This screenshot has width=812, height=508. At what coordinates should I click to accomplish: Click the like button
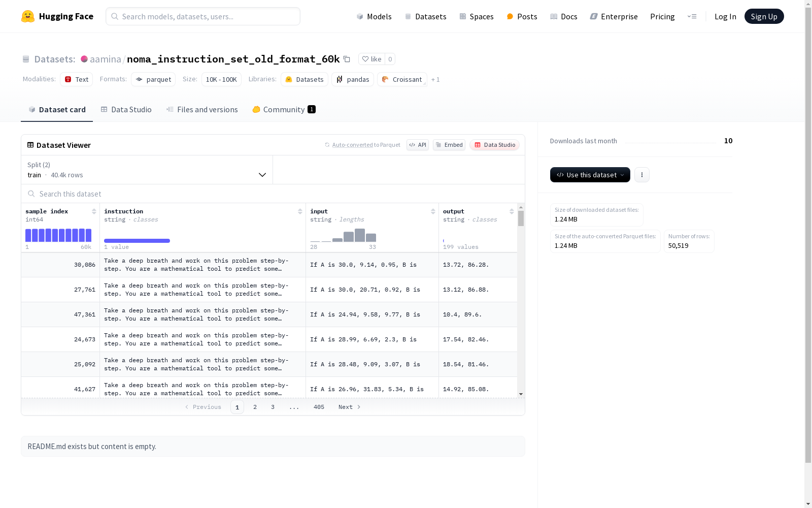pos(371,59)
